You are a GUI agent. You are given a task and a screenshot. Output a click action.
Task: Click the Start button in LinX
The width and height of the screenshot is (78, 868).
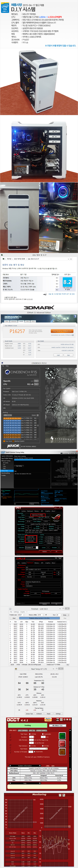[14, 618]
